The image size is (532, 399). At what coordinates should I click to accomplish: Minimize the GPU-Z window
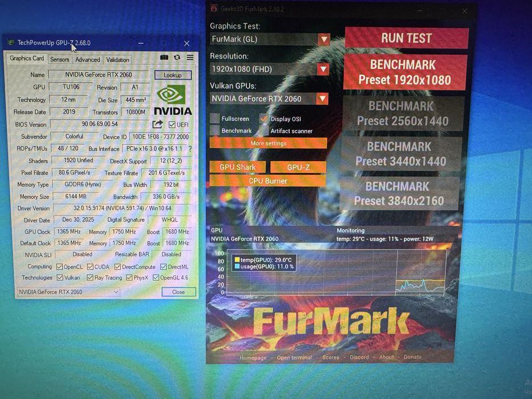[141, 43]
